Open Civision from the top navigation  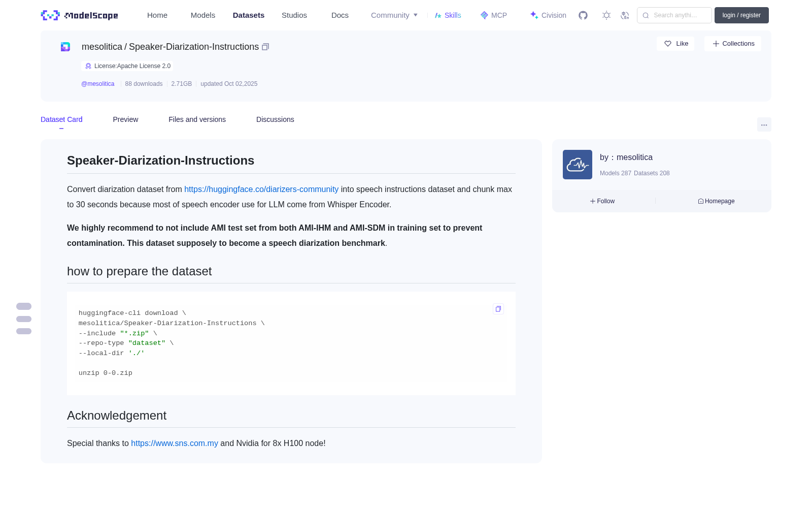coord(548,15)
